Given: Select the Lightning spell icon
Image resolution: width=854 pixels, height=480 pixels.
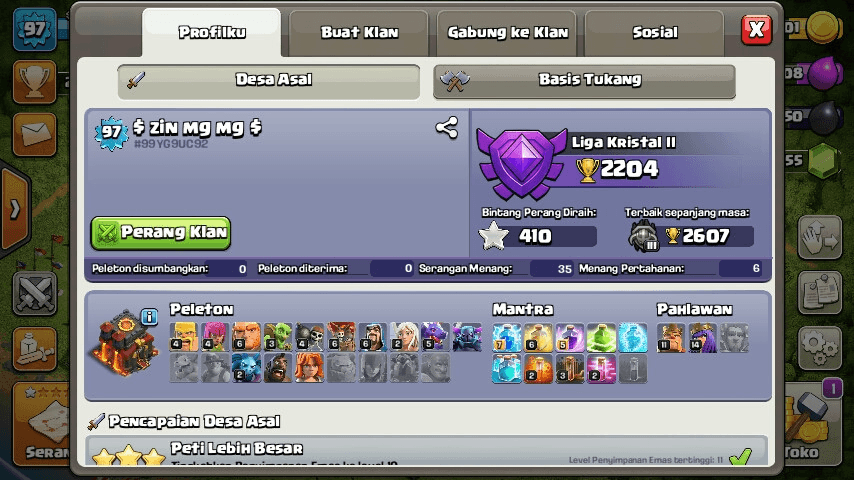Looking at the screenshot, I should [507, 337].
